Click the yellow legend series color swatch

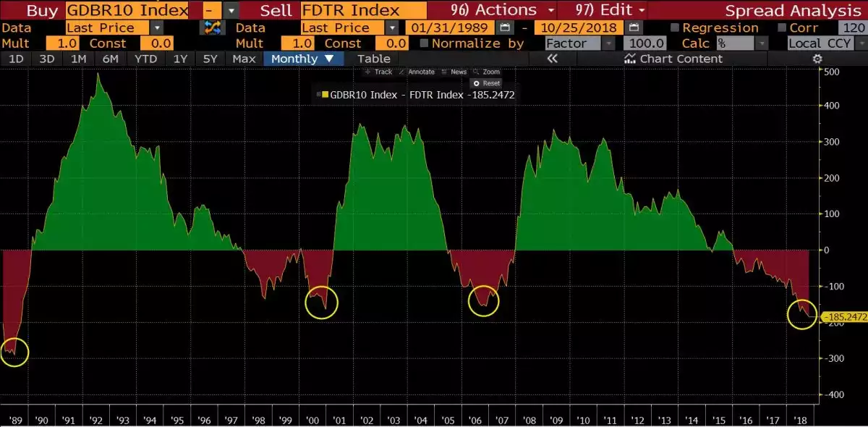pos(325,95)
